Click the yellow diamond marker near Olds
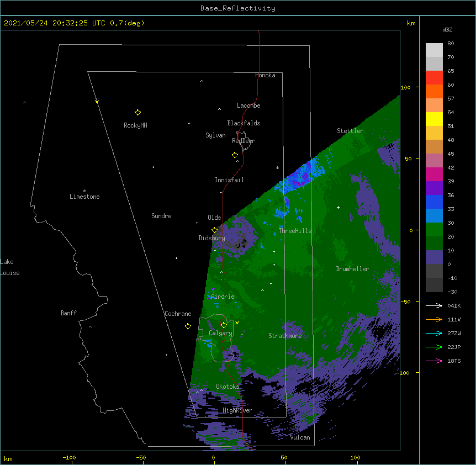 coord(214,230)
